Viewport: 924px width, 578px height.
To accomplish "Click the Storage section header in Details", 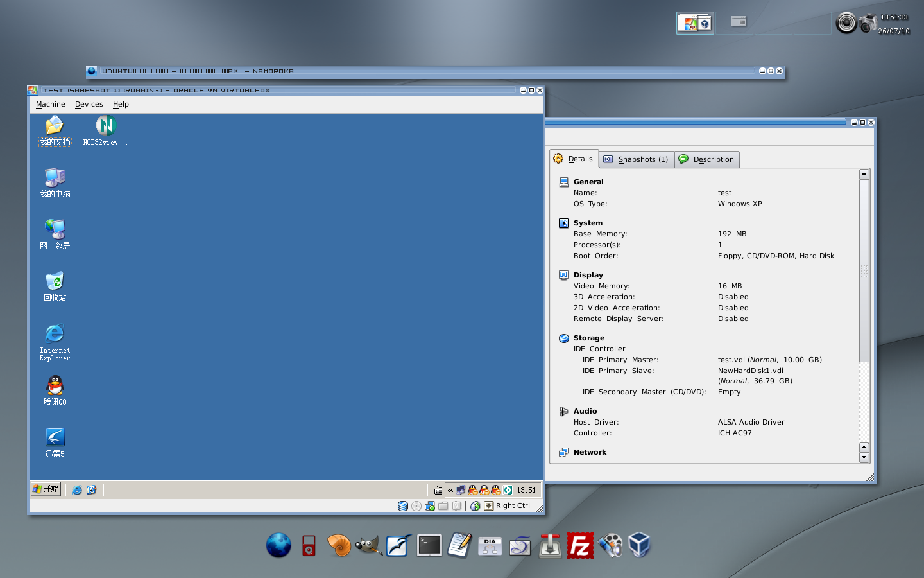I will (589, 338).
